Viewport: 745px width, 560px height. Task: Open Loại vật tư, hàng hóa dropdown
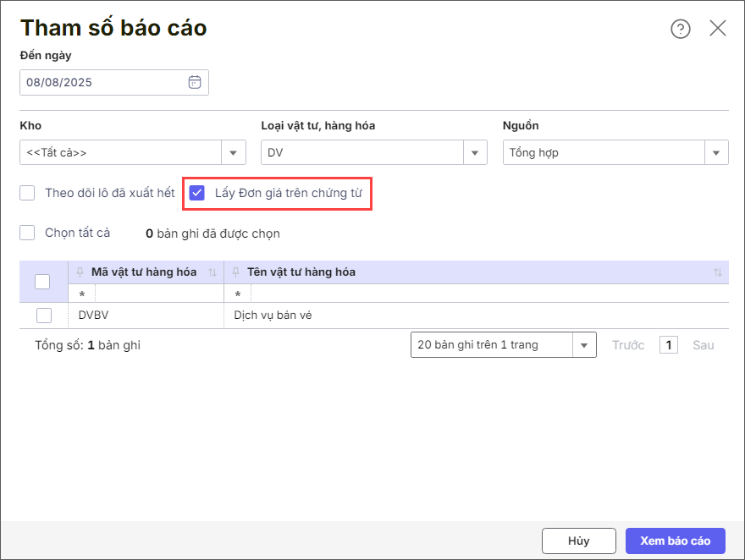(475, 153)
